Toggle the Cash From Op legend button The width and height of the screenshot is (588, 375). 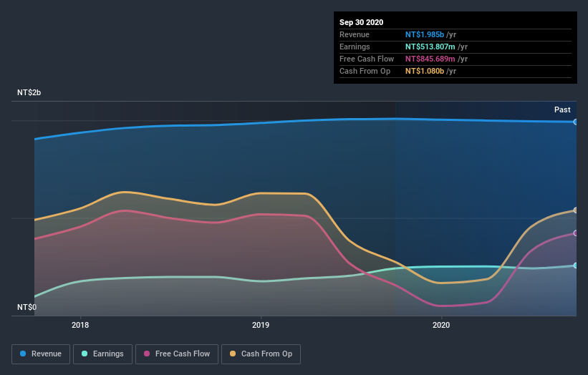point(261,354)
